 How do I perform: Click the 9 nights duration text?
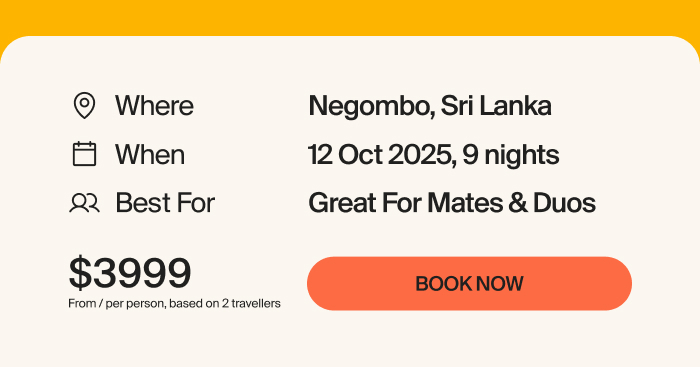click(511, 155)
